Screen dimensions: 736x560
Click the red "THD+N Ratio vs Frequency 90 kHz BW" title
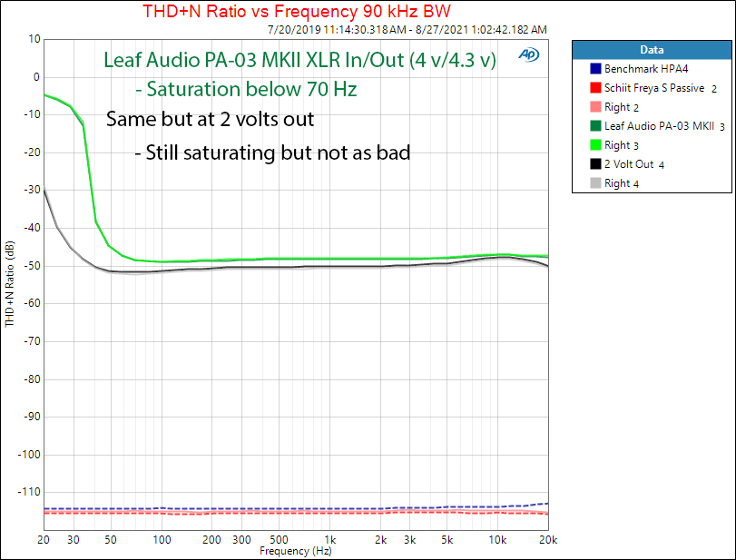[297, 11]
